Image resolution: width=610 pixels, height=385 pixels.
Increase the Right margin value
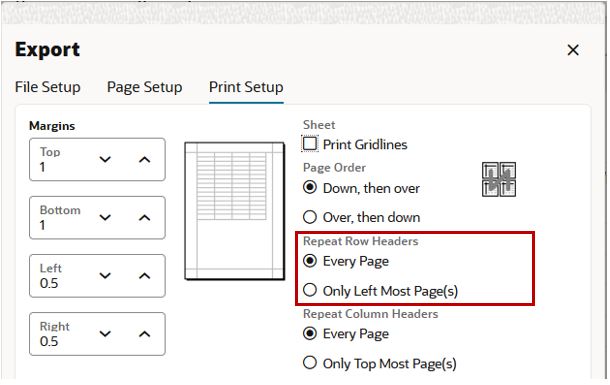click(x=144, y=334)
